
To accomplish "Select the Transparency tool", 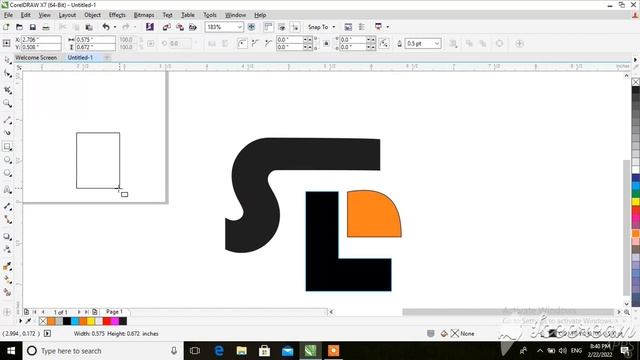I will [x=7, y=249].
